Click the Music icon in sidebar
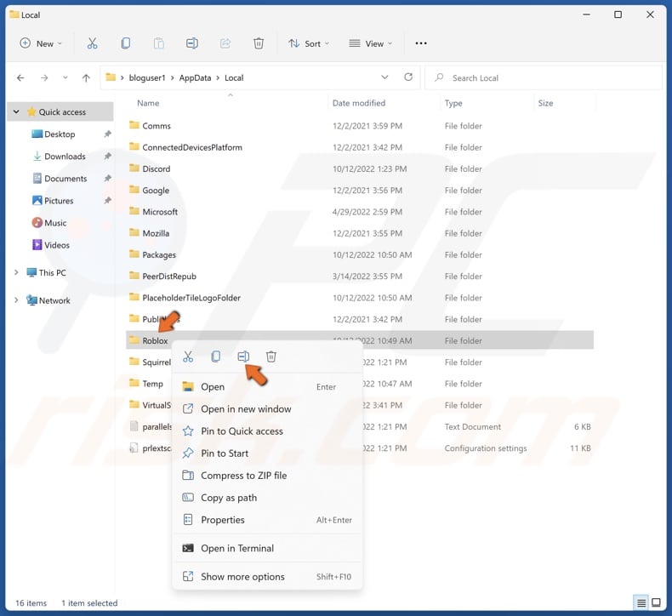This screenshot has width=672, height=616. [x=37, y=222]
